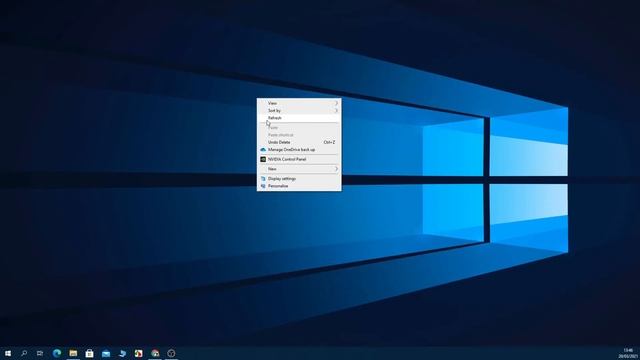Screen dimensions: 640x360
Task: Open File Explorer from the taskbar
Action: tap(73, 353)
